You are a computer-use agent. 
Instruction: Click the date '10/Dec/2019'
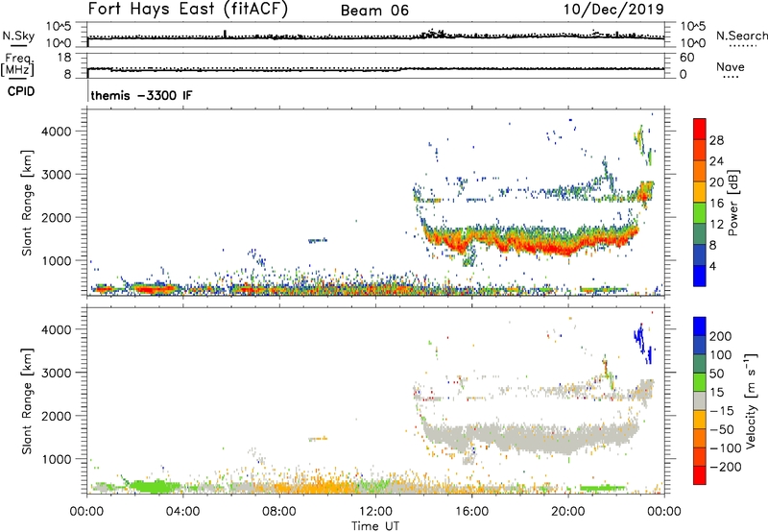click(613, 10)
